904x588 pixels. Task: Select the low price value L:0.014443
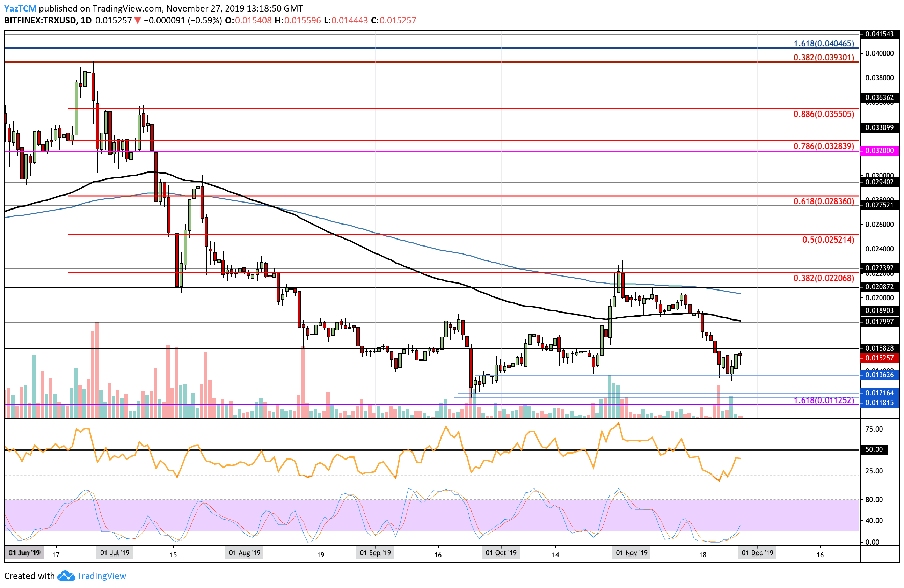[346, 21]
